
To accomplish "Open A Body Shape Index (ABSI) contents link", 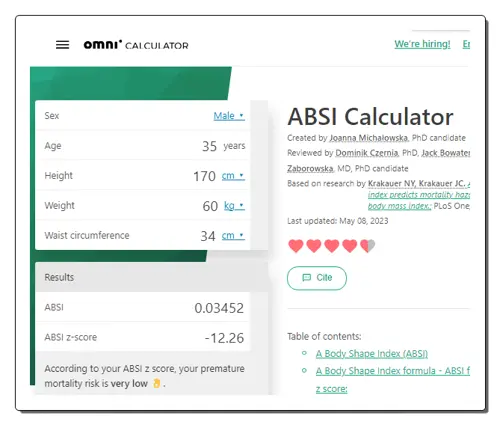I will coord(372,353).
